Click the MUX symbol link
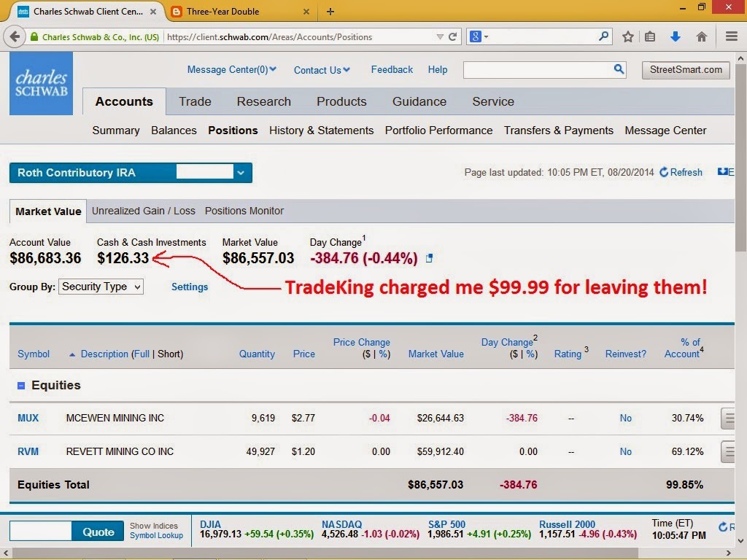 [x=28, y=418]
